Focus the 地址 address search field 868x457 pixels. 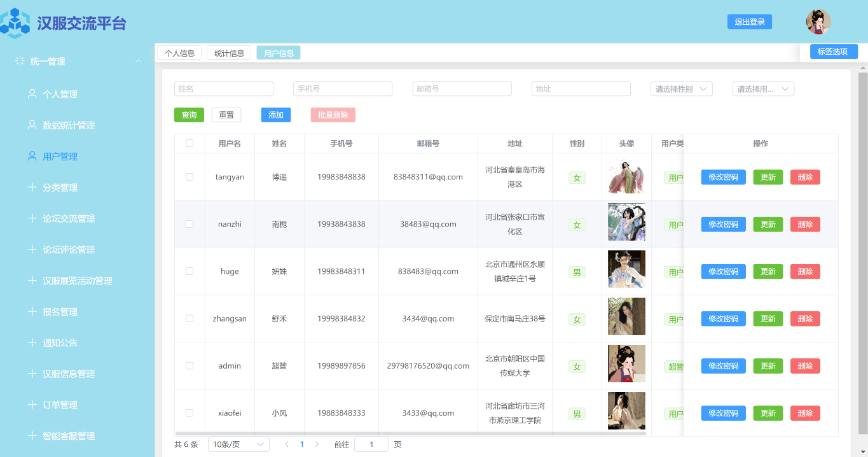coord(581,89)
